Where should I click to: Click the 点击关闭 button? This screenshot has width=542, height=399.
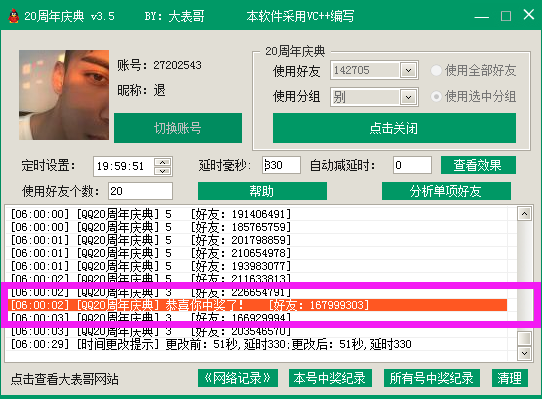[394, 128]
